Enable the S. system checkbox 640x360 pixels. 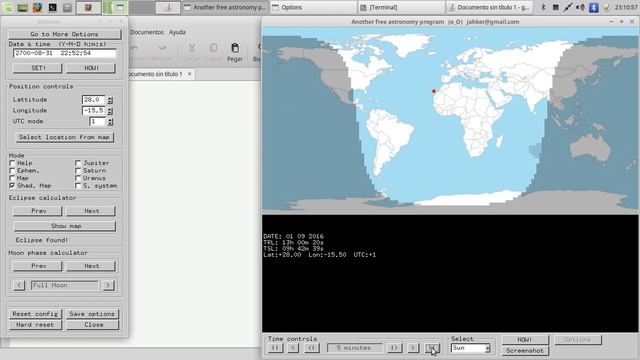pyautogui.click(x=78, y=186)
